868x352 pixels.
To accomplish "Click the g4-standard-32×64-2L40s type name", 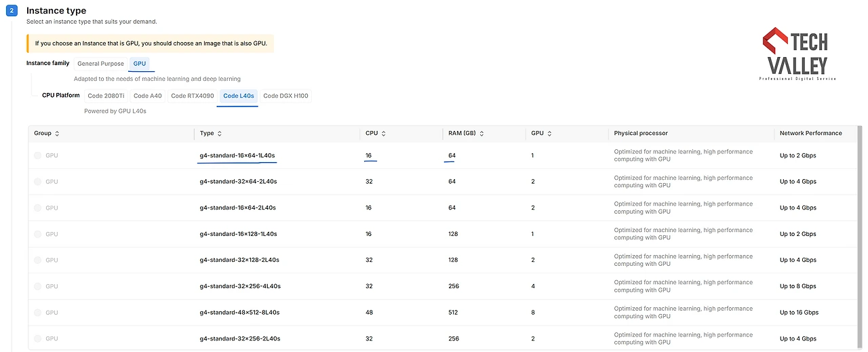I will tap(238, 182).
